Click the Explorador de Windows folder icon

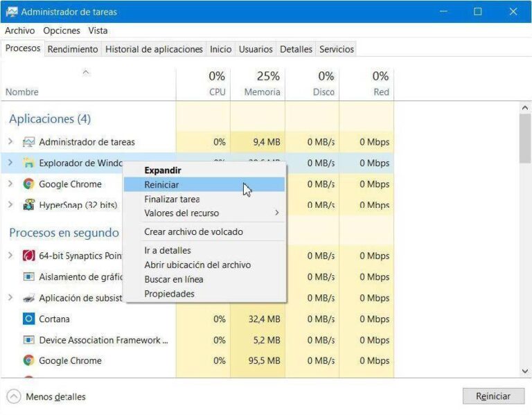point(28,163)
